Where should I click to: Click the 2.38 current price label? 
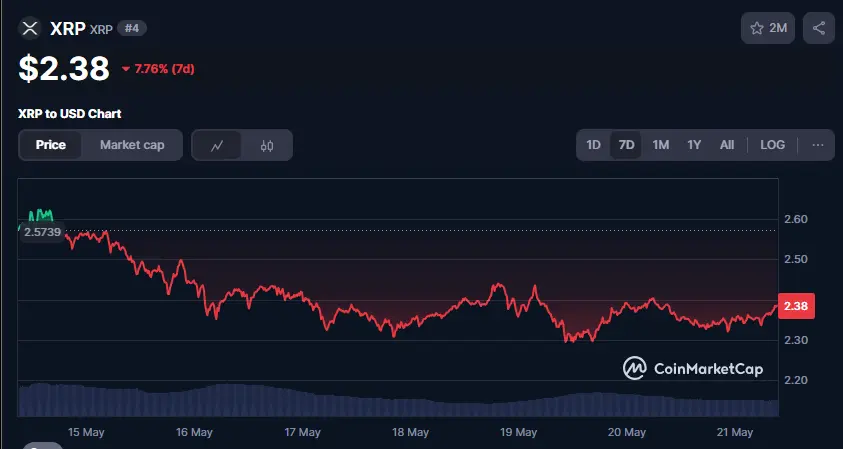coord(796,306)
